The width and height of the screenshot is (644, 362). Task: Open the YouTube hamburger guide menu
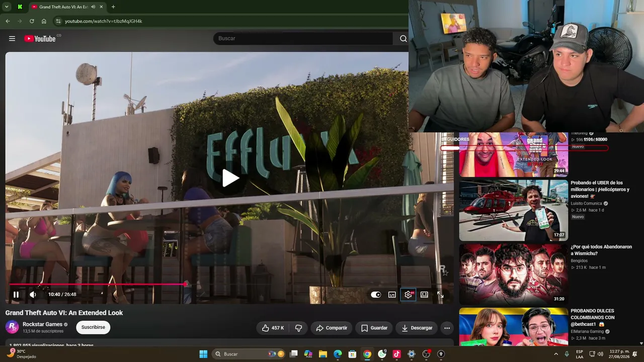[x=12, y=39]
